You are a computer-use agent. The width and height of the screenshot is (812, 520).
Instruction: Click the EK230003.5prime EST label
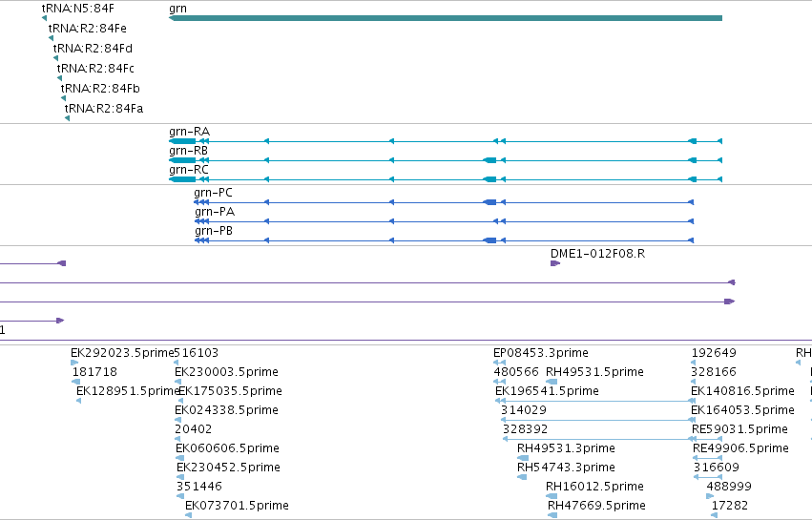coord(226,372)
